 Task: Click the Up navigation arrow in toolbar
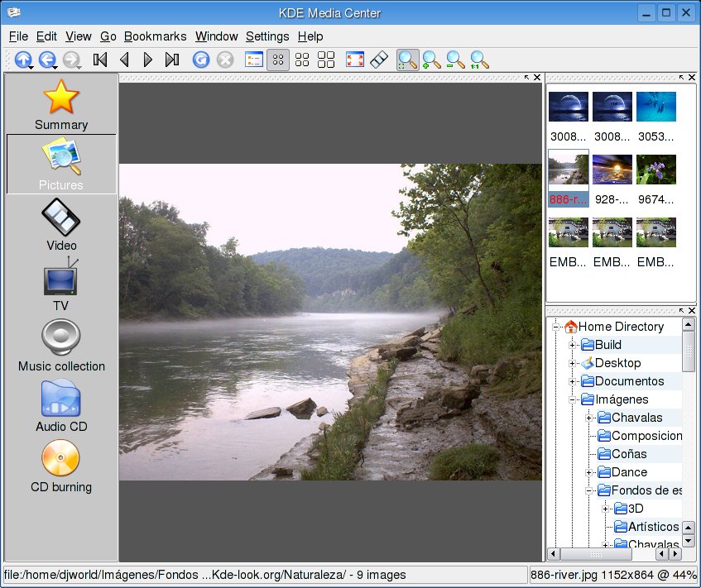click(x=23, y=60)
